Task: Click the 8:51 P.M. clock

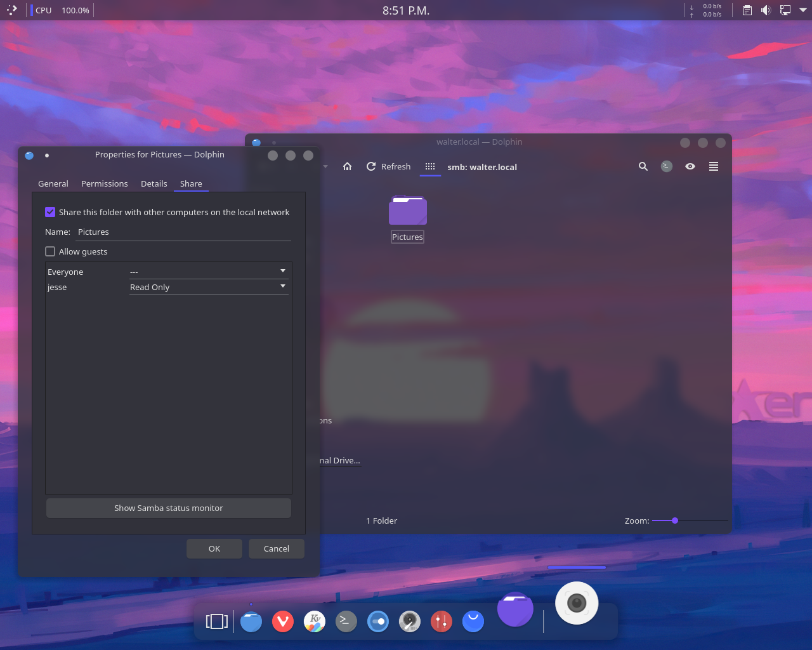Action: [x=406, y=10]
